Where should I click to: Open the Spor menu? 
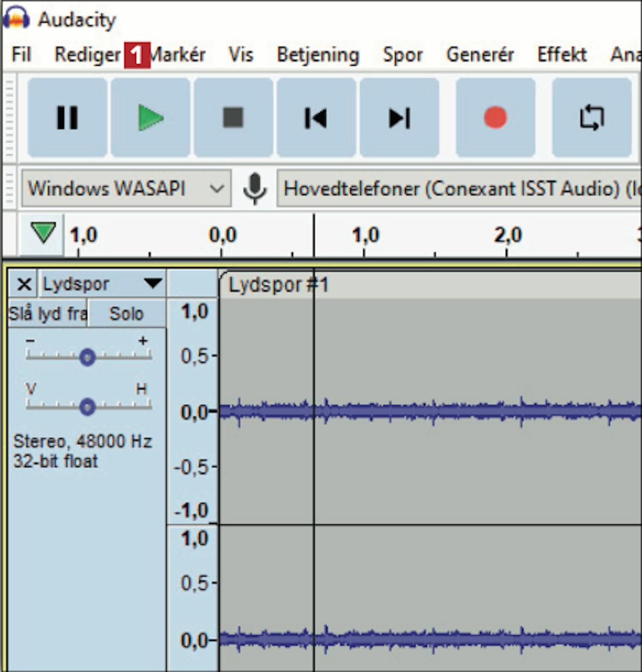click(403, 55)
